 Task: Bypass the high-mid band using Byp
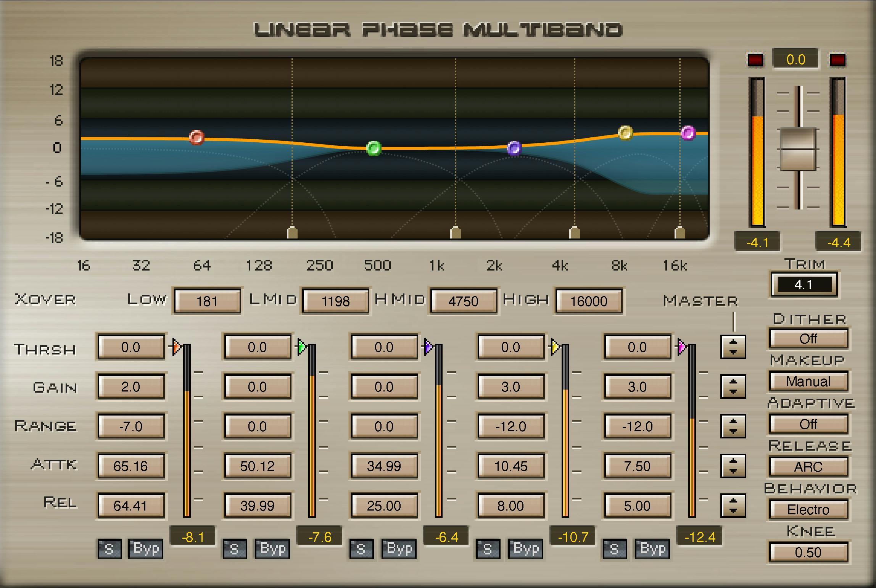tap(525, 549)
